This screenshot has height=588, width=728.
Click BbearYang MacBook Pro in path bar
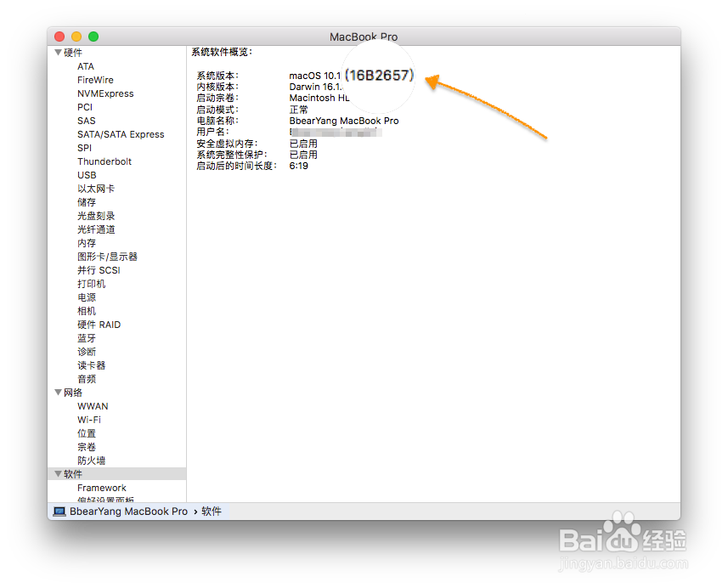[x=128, y=512]
